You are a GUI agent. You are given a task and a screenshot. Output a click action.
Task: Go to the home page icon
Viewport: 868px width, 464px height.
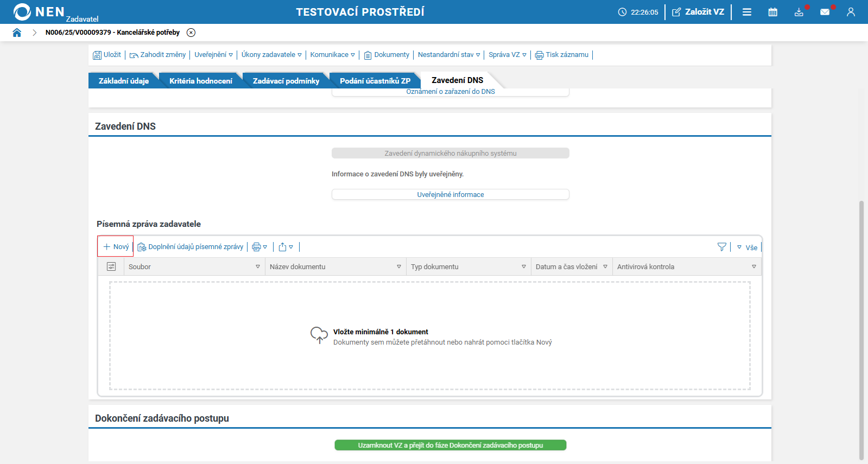tap(17, 33)
